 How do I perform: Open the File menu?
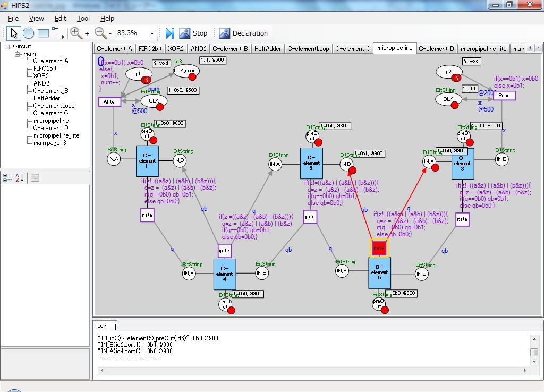(x=13, y=19)
